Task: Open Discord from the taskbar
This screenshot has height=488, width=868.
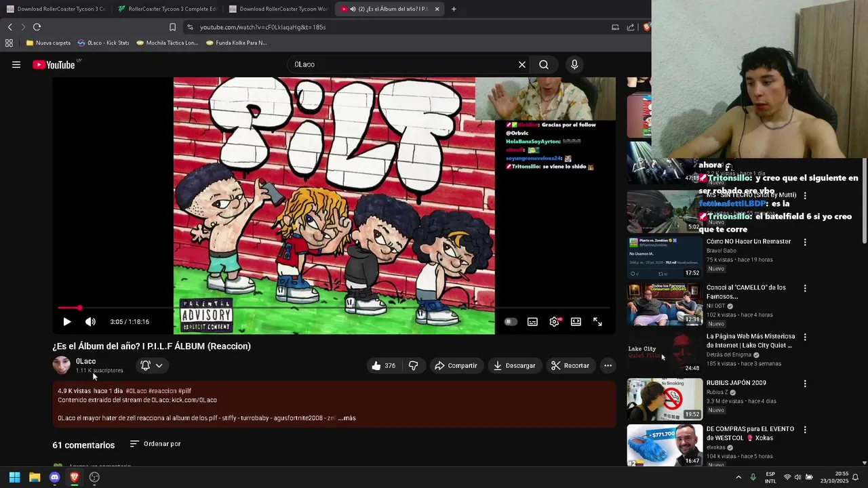Action: 55,477
